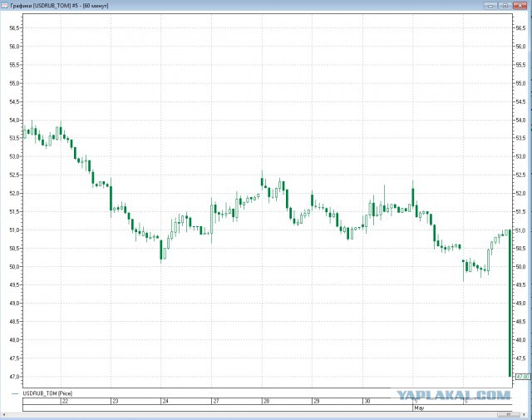
Task: Select date 30 on the time axis
Action: click(x=367, y=401)
